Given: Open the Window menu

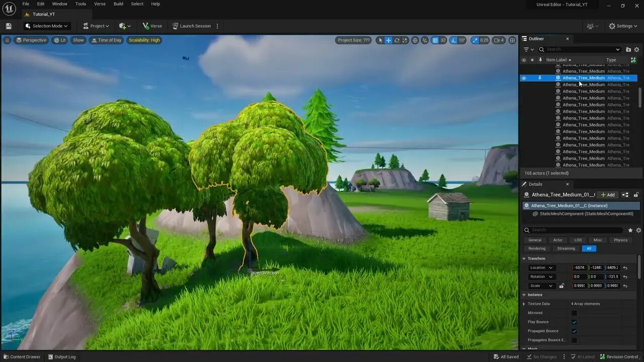Looking at the screenshot, I should [59, 4].
